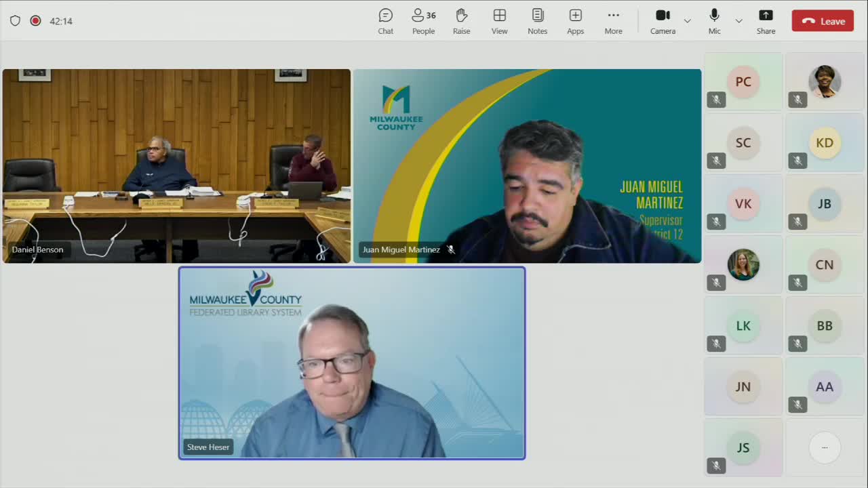868x488 pixels.
Task: Leave the meeting
Action: (x=823, y=21)
